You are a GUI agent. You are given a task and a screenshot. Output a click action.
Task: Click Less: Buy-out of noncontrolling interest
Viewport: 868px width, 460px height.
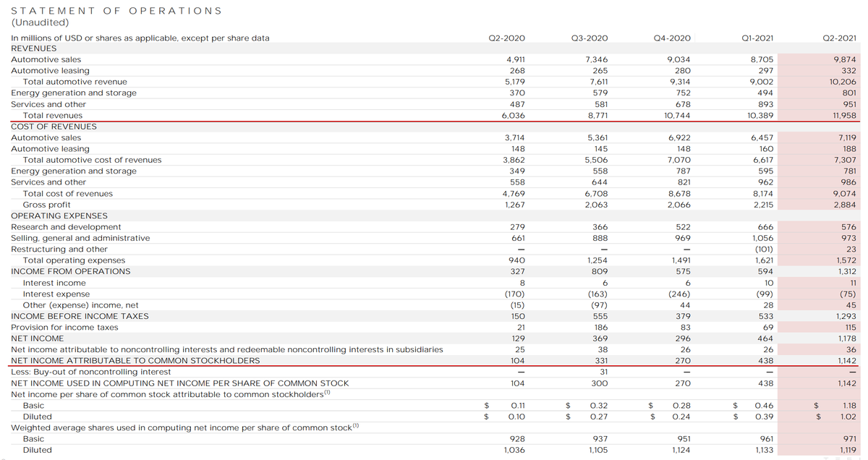[91, 372]
